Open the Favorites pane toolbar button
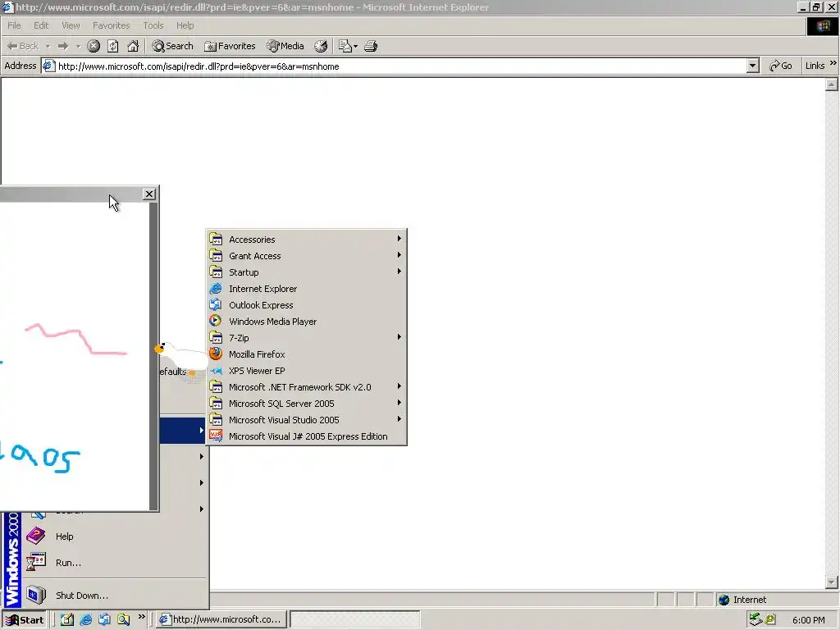The height and width of the screenshot is (630, 840). click(x=230, y=46)
